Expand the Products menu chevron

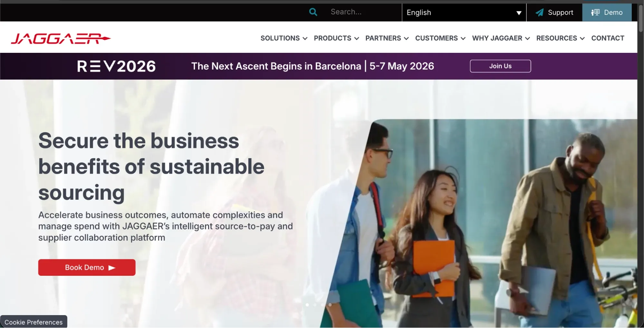pos(356,38)
